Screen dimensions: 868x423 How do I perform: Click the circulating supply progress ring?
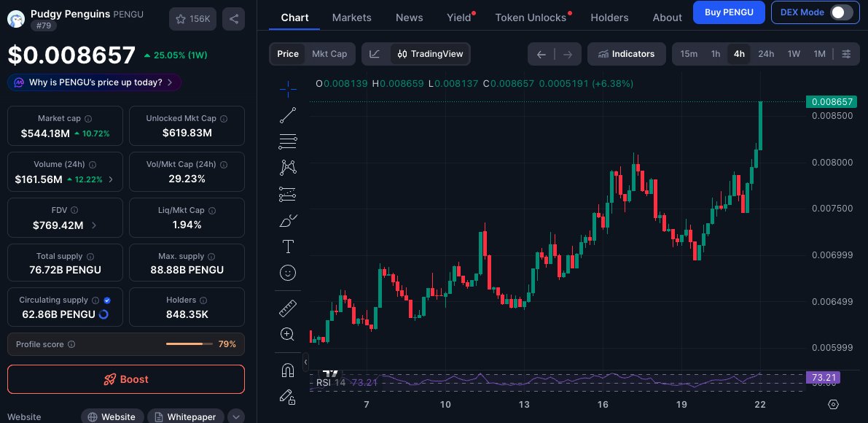[x=103, y=314]
